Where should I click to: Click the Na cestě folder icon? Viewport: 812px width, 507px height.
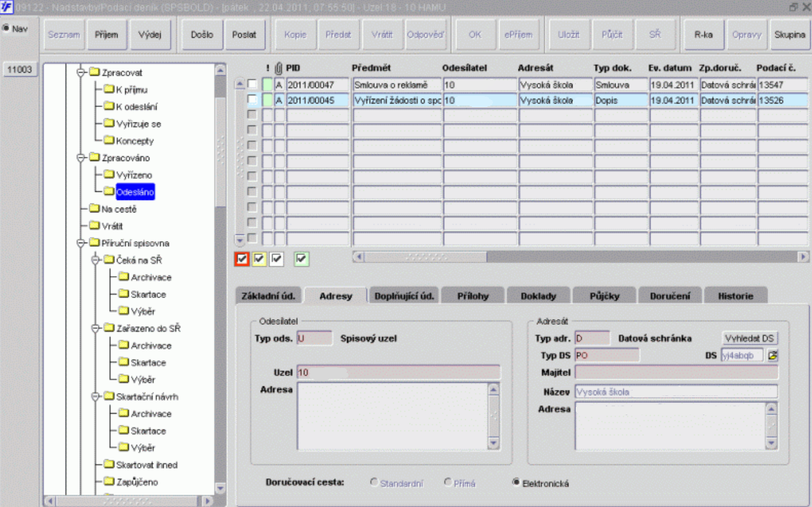pyautogui.click(x=94, y=208)
